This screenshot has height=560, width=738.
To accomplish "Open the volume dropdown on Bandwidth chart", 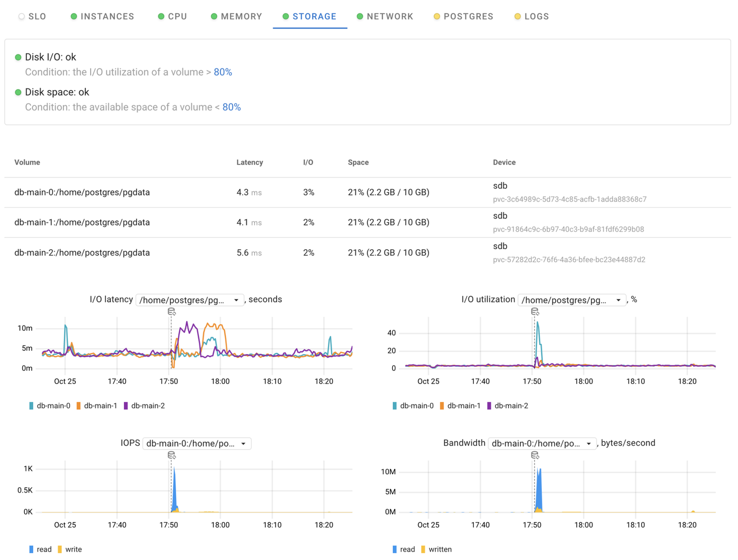I will click(541, 443).
